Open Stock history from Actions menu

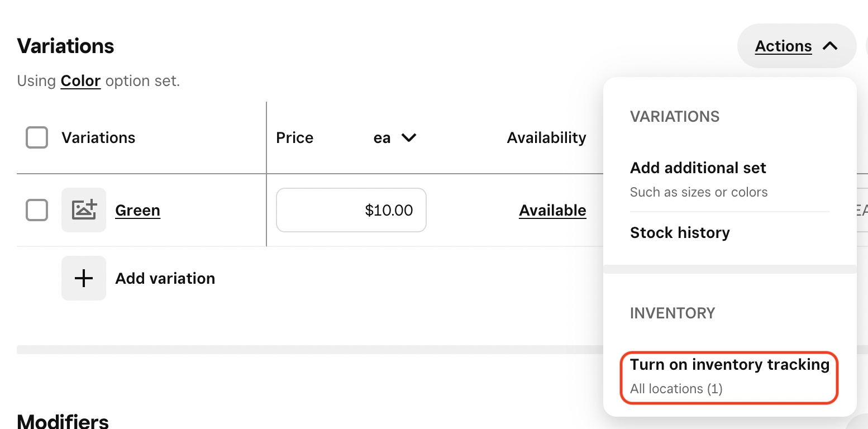click(x=680, y=232)
